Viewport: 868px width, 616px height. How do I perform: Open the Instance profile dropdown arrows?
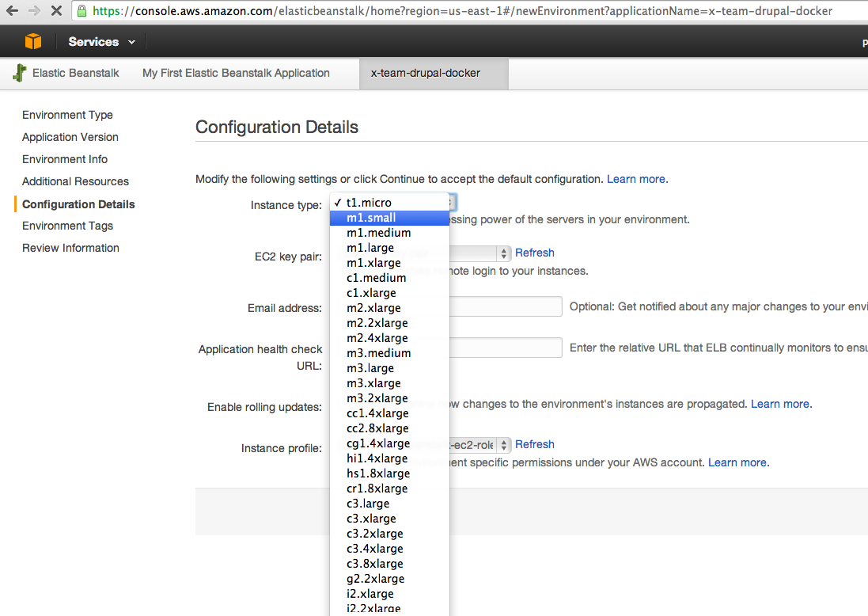tap(503, 446)
